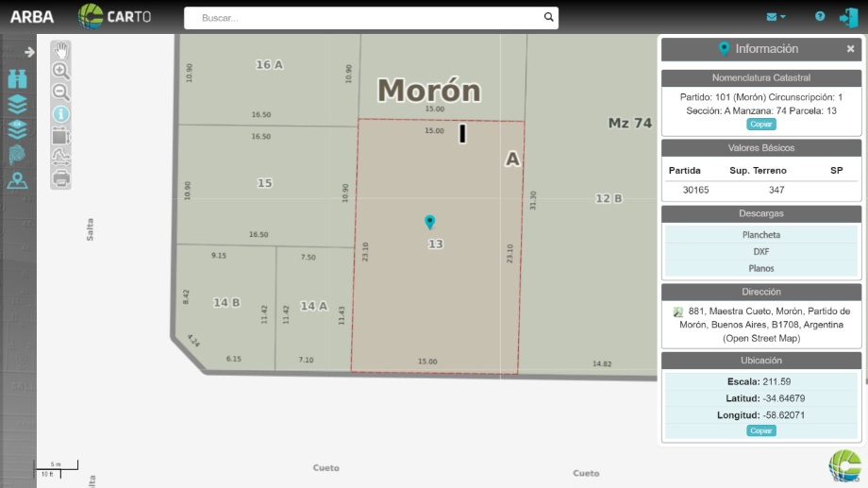Open the map location pin panel

coord(17,180)
